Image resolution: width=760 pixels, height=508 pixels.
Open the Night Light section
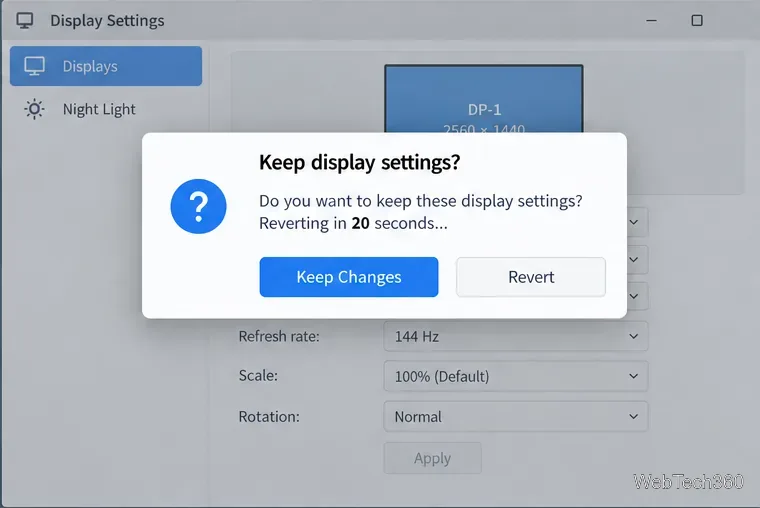(x=106, y=109)
